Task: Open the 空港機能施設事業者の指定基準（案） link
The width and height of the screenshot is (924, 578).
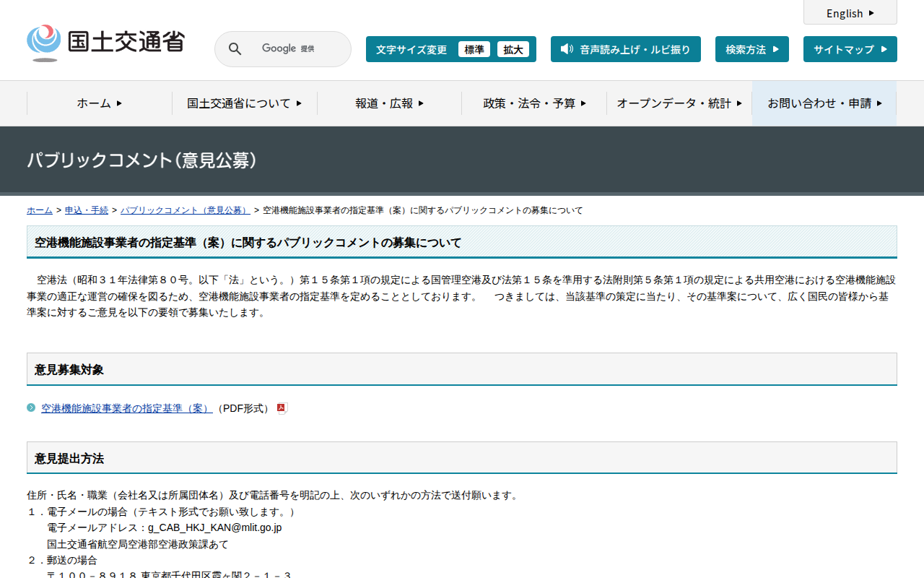Action: click(126, 407)
